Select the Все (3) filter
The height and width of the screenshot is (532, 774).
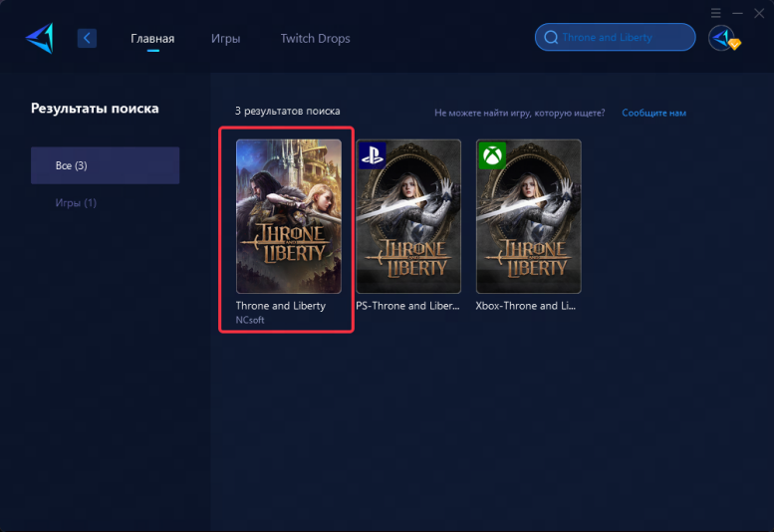106,165
